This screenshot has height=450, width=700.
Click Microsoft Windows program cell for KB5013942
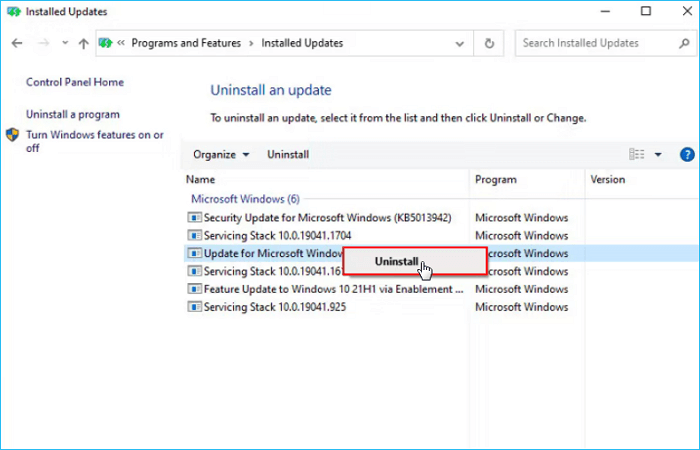[x=521, y=217]
